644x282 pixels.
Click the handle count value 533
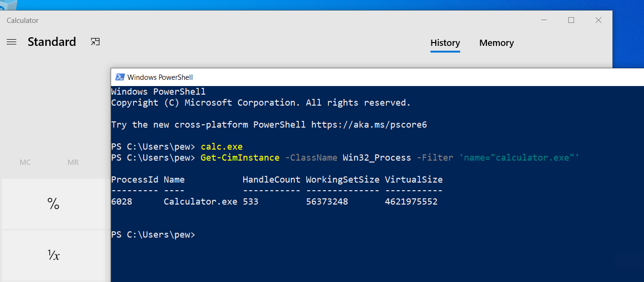coord(250,202)
